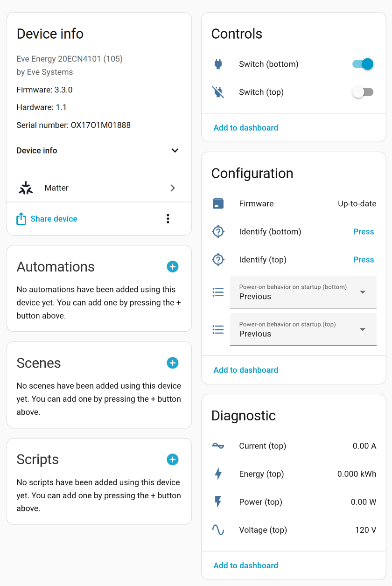392x586 pixels.
Task: Expand the Device info section chevron
Action: 175,151
